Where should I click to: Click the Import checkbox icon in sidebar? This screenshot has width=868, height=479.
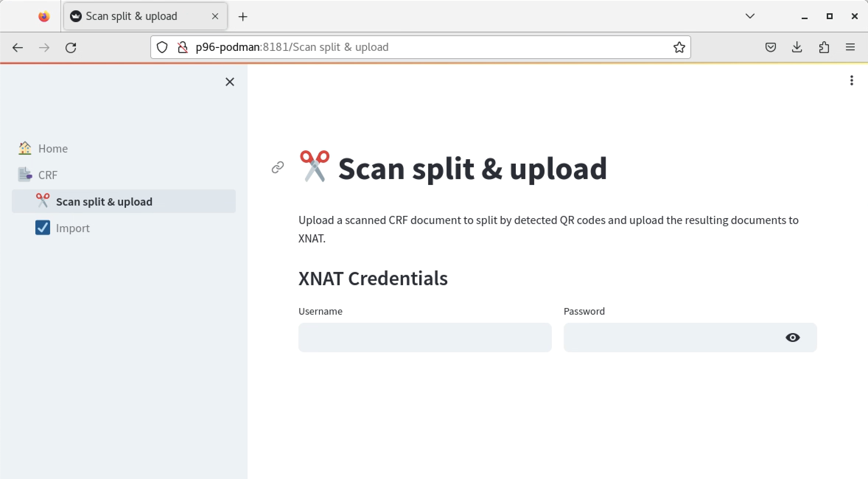tap(42, 228)
